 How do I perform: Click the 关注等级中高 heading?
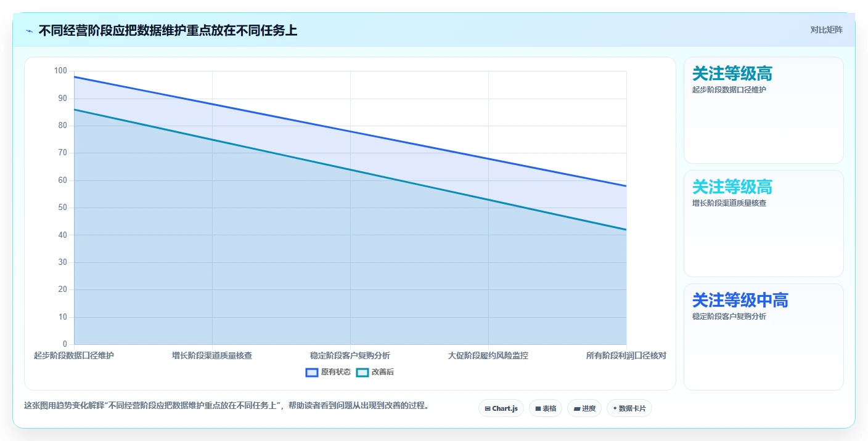740,301
